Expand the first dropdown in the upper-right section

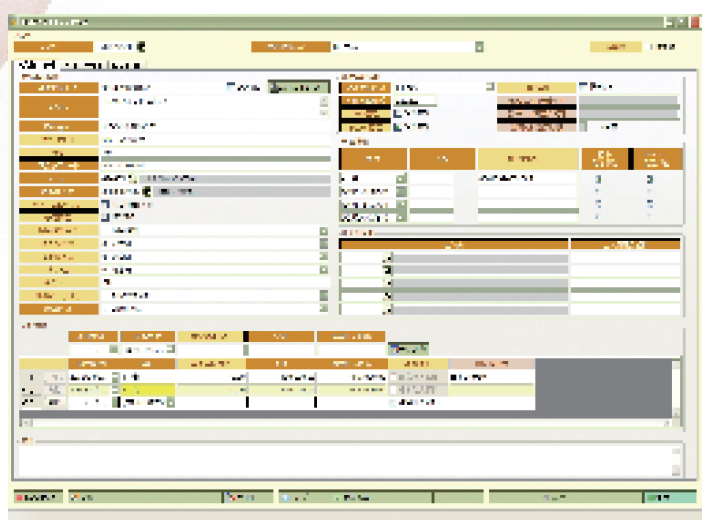tap(489, 87)
